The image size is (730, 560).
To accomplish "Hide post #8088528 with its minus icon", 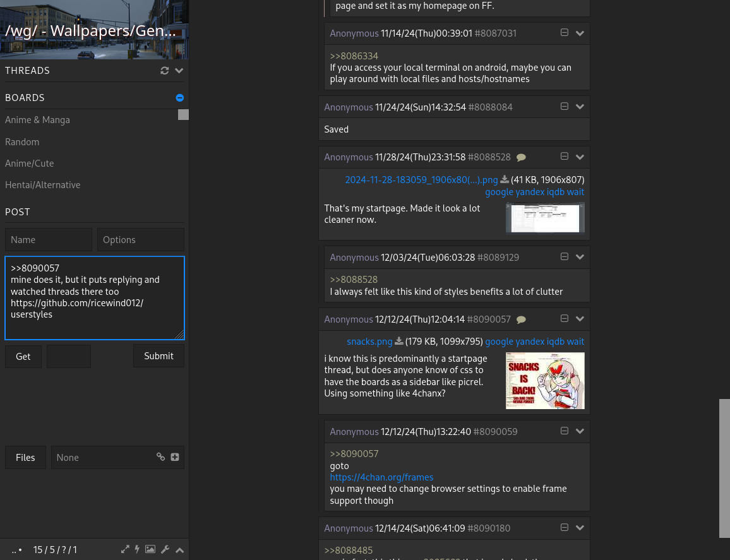I will click(x=565, y=157).
